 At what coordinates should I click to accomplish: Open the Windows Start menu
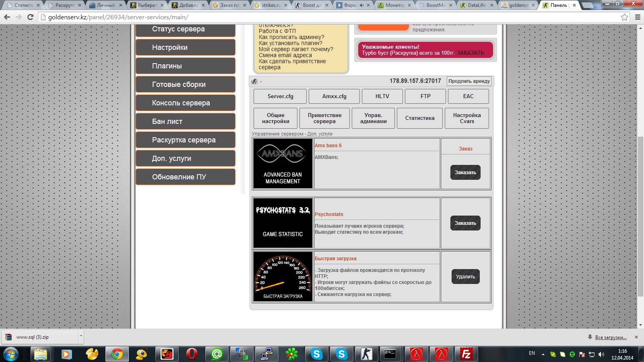[11, 354]
